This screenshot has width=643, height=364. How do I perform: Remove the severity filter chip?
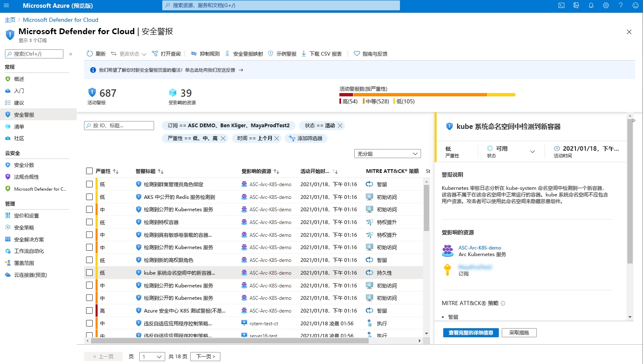[223, 138]
